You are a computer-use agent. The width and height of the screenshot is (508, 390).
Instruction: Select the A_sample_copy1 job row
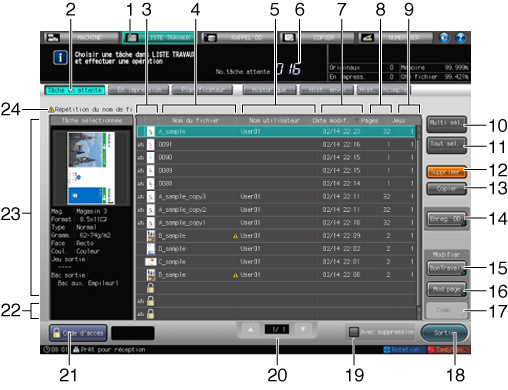[276, 223]
